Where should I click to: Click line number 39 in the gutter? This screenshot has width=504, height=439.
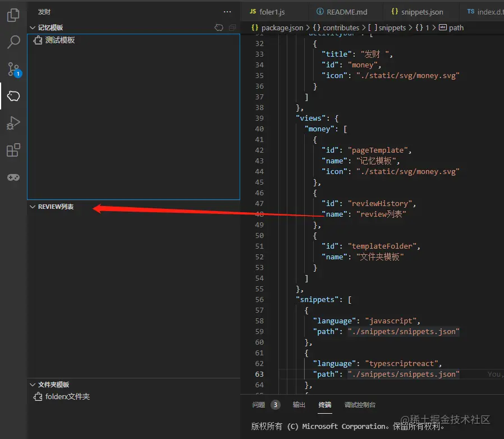[x=259, y=118]
